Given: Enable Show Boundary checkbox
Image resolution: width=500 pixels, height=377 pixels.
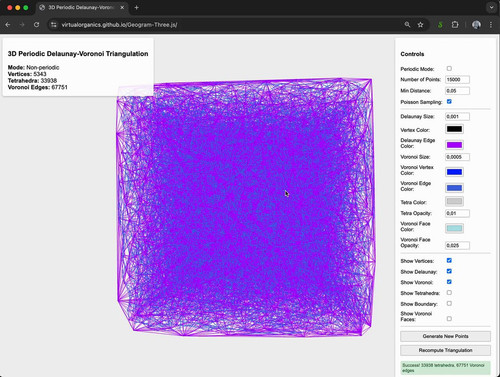Looking at the screenshot, I should point(449,303).
